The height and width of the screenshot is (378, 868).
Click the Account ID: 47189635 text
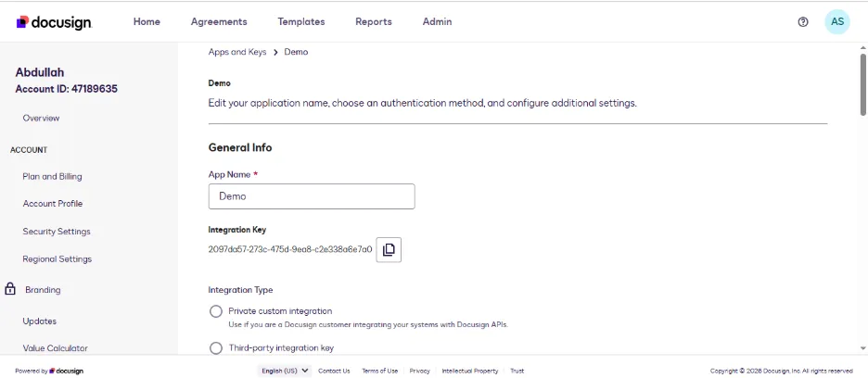[x=67, y=89]
